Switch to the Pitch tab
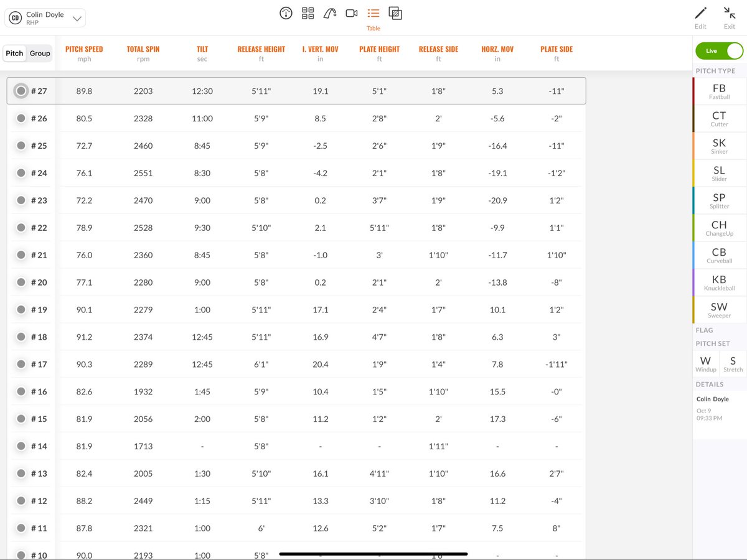Screen dimensions: 747x560 (x=14, y=54)
